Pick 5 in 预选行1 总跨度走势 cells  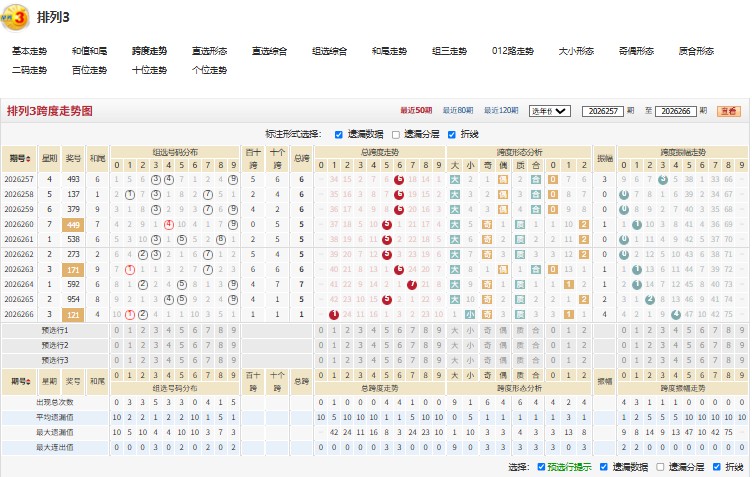click(x=387, y=330)
